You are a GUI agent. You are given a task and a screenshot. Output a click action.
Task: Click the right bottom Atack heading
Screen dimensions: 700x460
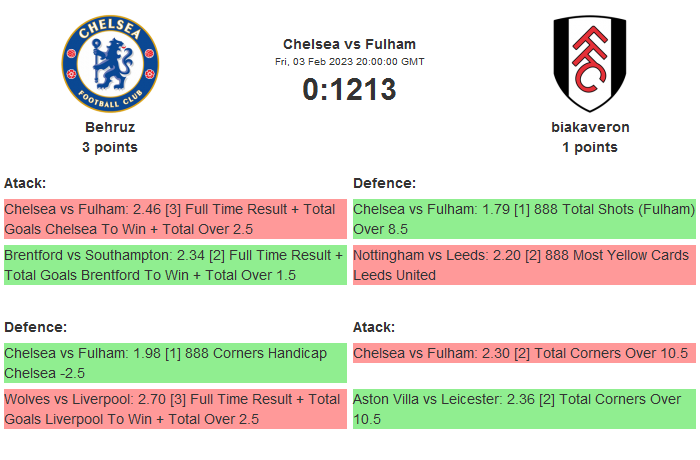coord(374,327)
